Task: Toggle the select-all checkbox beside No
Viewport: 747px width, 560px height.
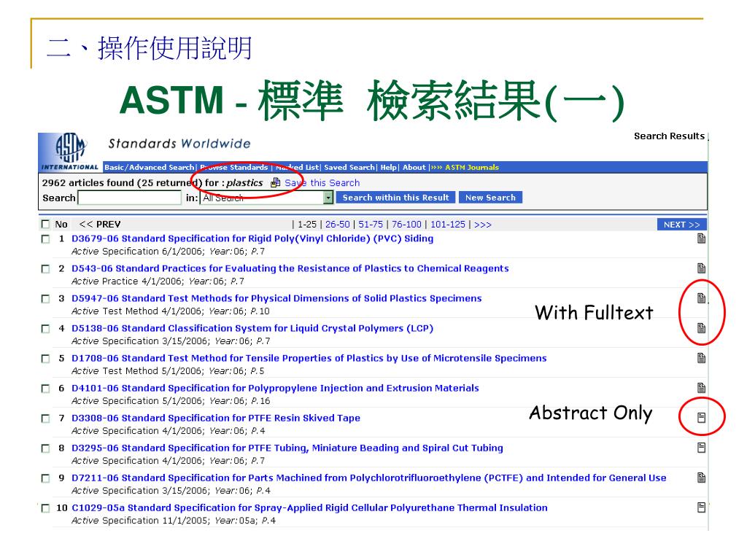Action: pyautogui.click(x=45, y=225)
